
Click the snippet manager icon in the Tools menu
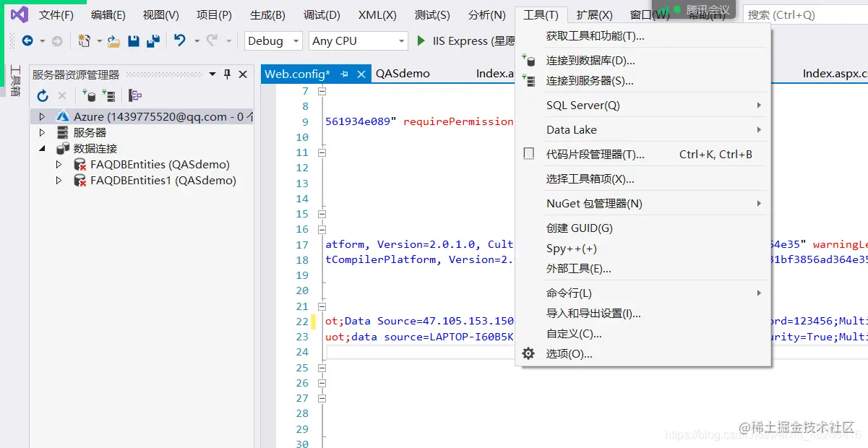529,154
